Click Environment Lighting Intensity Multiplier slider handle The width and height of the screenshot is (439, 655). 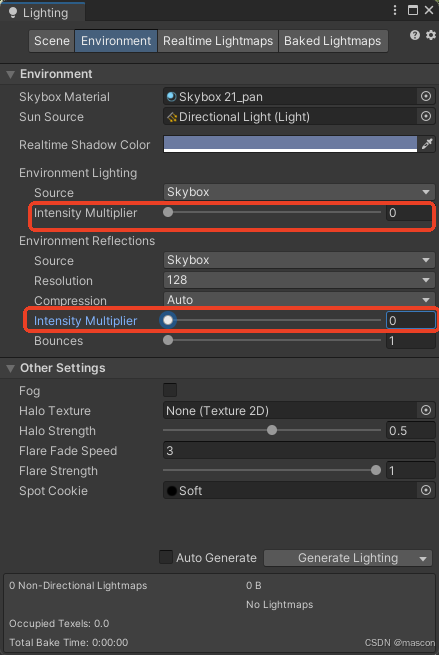[x=168, y=212]
